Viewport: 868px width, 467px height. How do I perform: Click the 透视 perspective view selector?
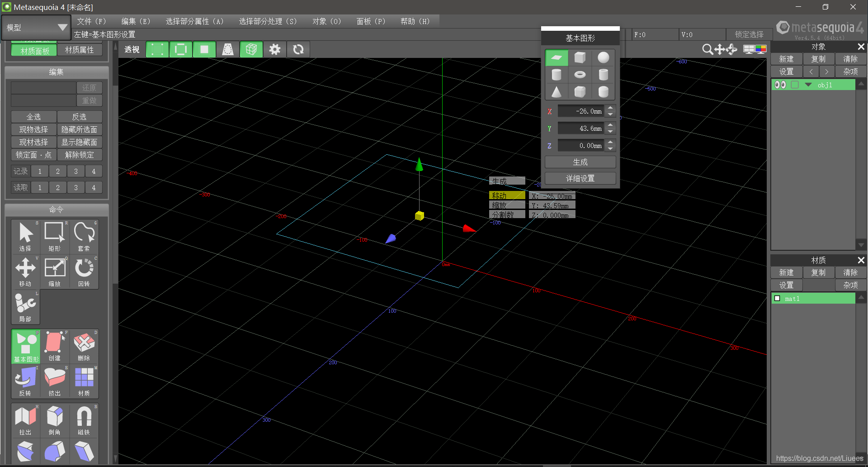pos(132,49)
